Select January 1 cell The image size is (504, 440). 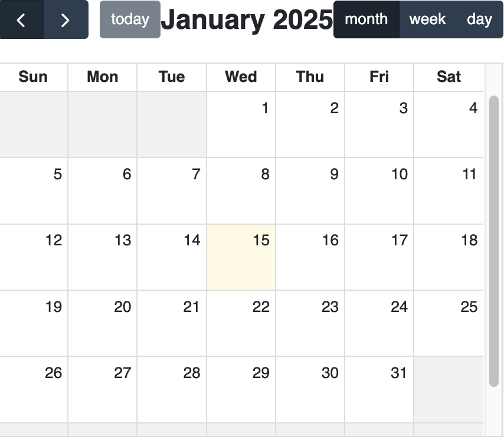[241, 124]
